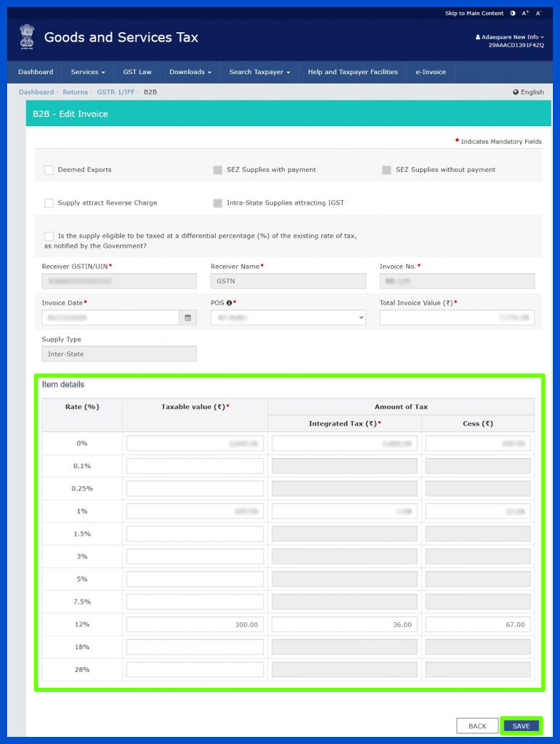Screen dimensions: 560x744
Task: Check Intra-State Supplies attracting IGST checkbox
Action: tap(217, 203)
